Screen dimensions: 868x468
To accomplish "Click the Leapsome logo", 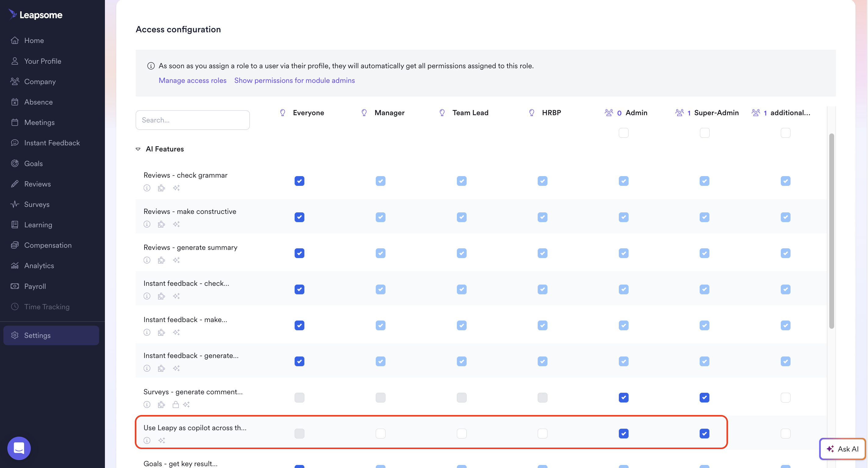I will tap(35, 15).
